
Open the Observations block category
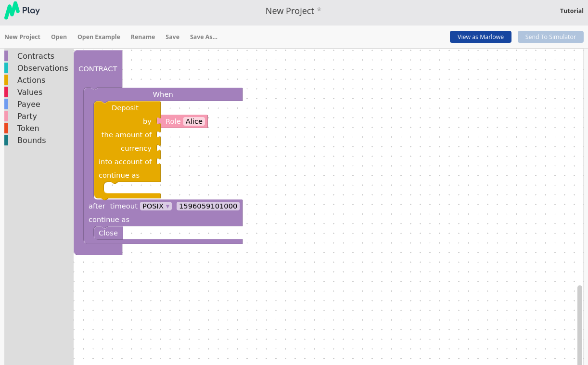(38, 68)
